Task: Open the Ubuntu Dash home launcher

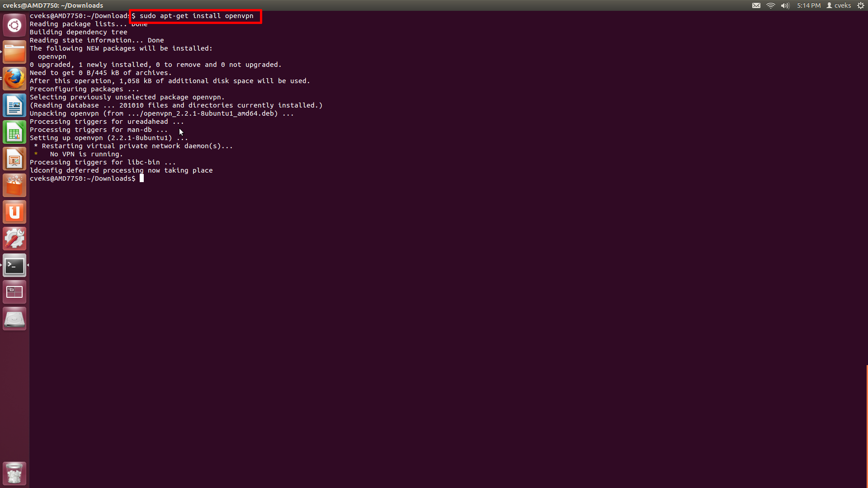Action: 14,25
